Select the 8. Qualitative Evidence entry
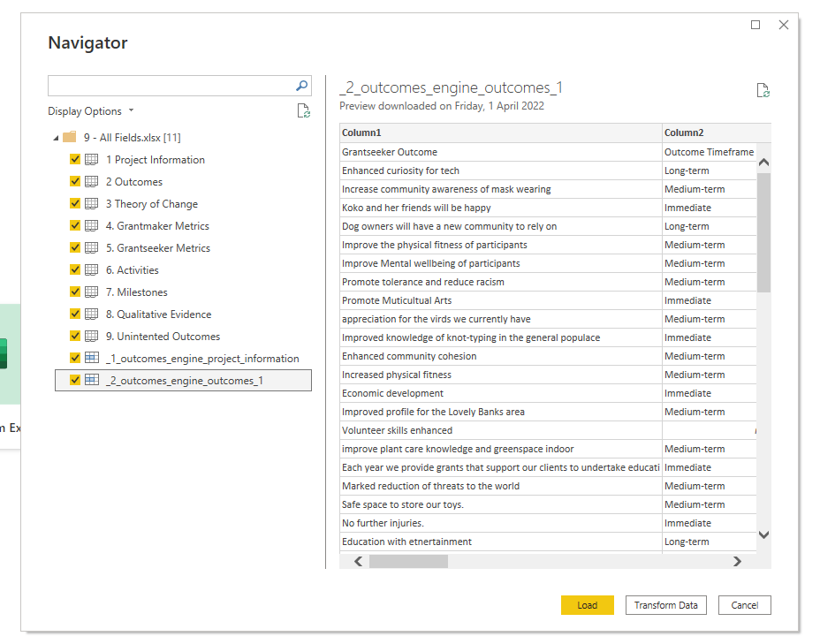This screenshot has width=820, height=644. click(158, 314)
